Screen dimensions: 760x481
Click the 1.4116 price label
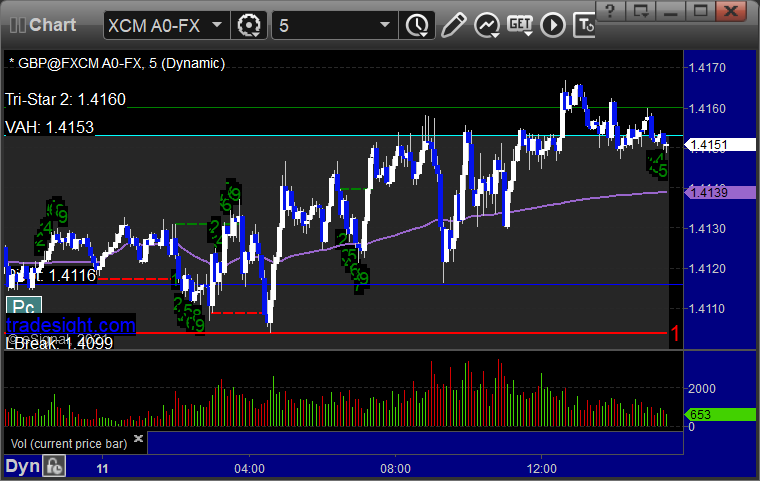73,275
